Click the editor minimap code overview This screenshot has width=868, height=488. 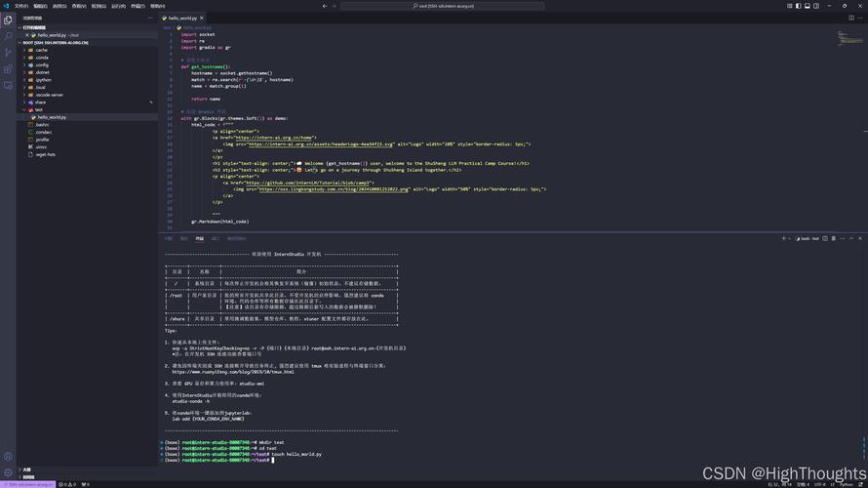pyautogui.click(x=845, y=37)
